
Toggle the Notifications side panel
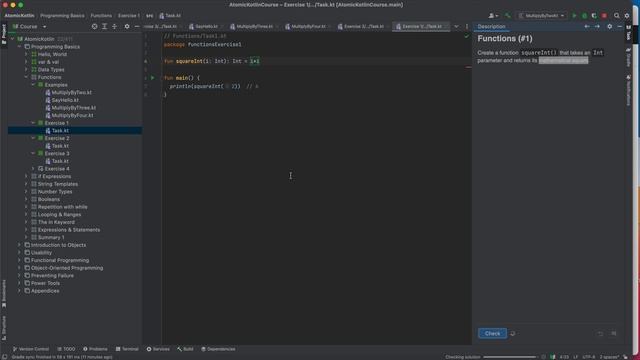pos(629,90)
